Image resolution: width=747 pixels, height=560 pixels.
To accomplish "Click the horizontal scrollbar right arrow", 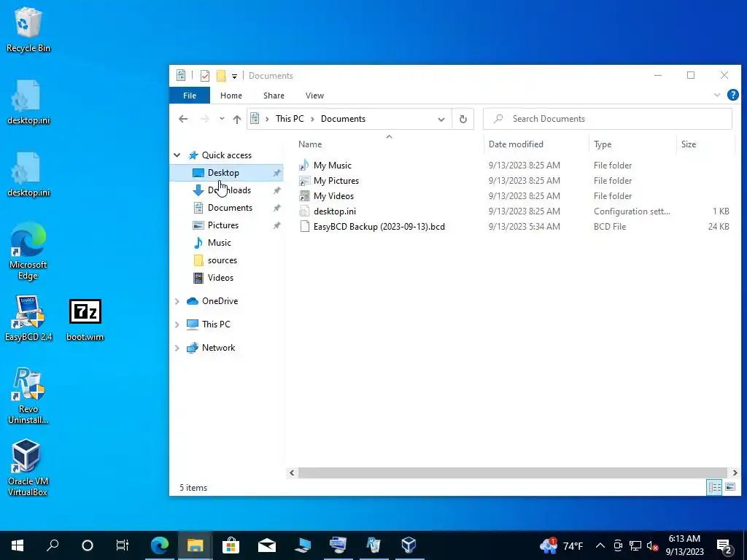I will click(x=735, y=472).
